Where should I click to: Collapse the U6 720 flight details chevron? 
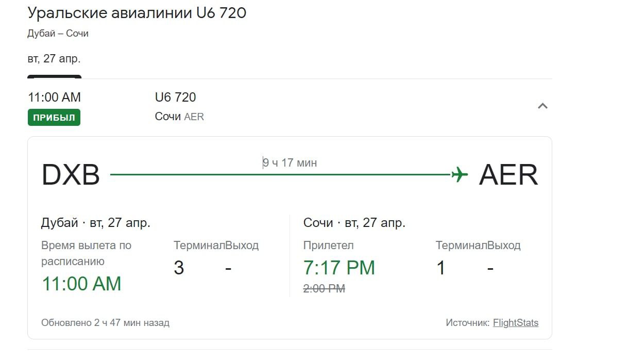click(543, 106)
